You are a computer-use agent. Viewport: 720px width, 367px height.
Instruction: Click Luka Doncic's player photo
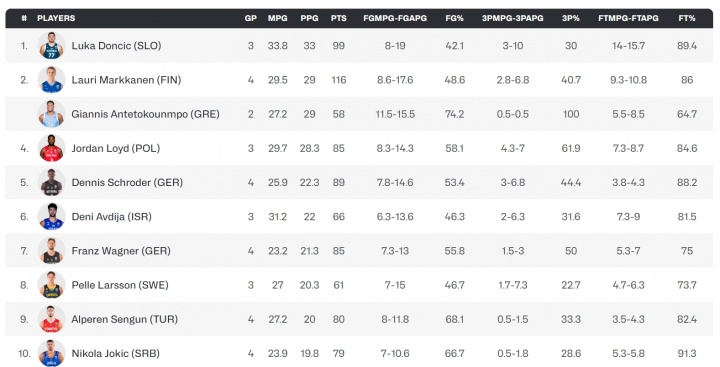[x=51, y=45]
